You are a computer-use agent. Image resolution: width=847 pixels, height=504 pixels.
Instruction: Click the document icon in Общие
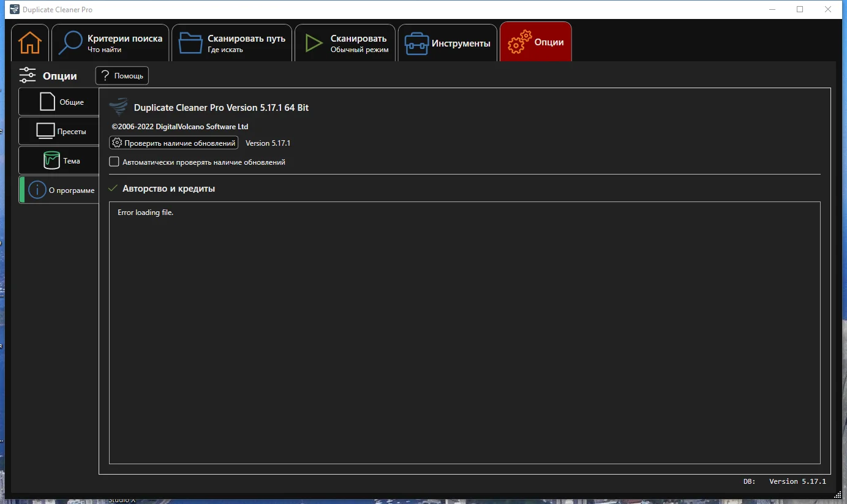point(47,102)
